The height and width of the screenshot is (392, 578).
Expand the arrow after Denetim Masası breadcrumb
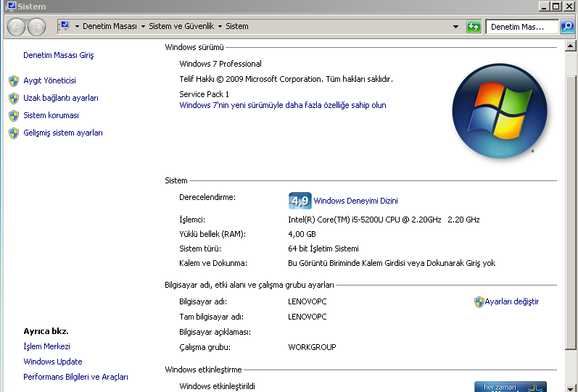(143, 27)
